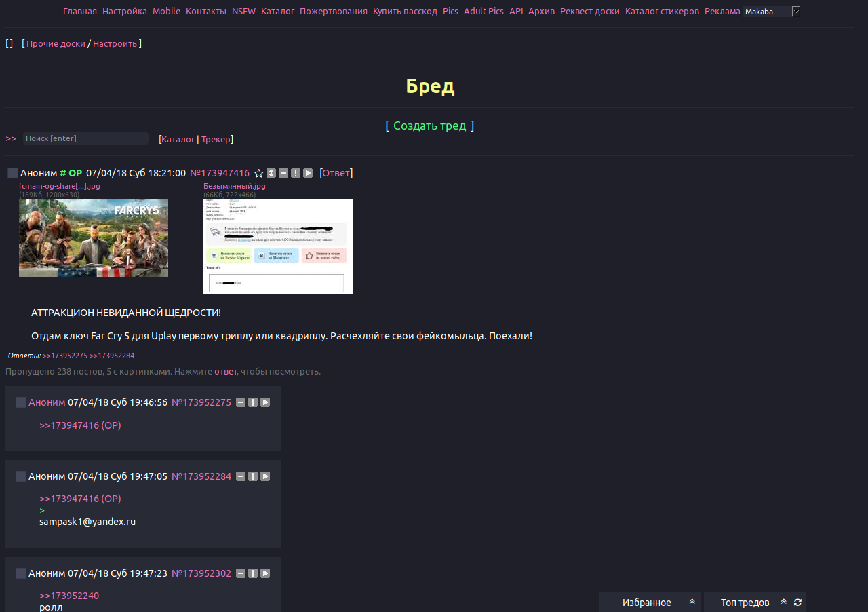Screen dimensions: 868x612
Task: Open the Главная nav link
Action: pos(80,12)
